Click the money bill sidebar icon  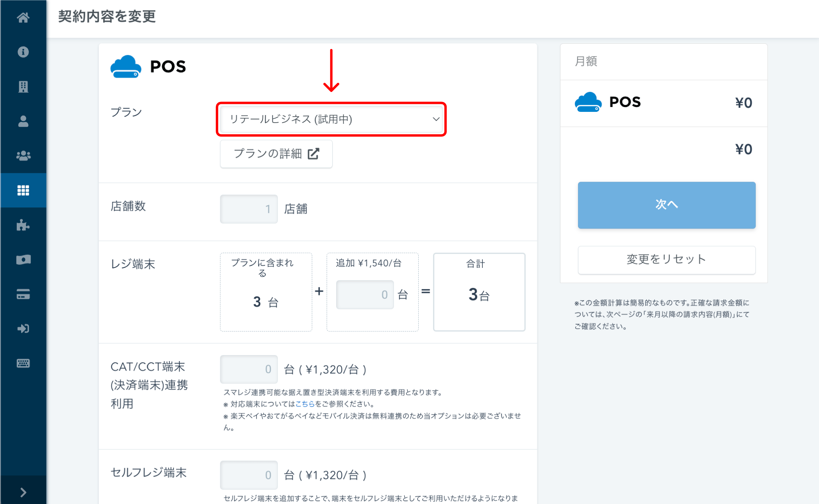23,260
